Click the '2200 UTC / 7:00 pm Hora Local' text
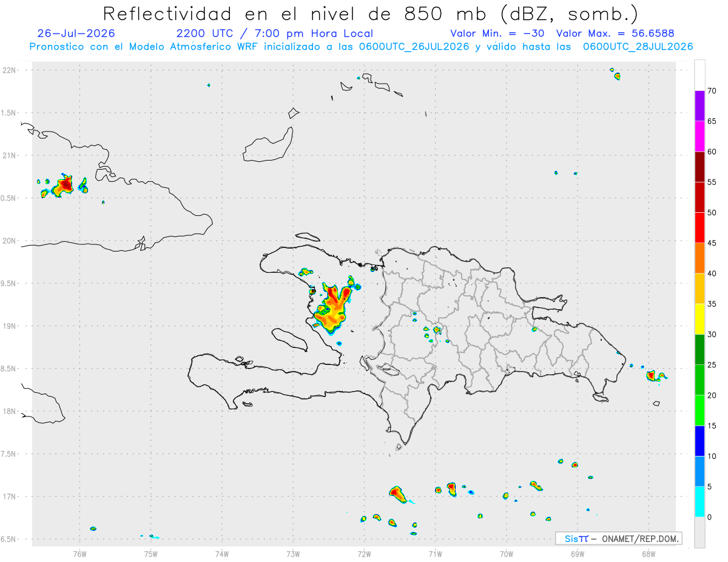This screenshot has height=562, width=728. pos(275,33)
